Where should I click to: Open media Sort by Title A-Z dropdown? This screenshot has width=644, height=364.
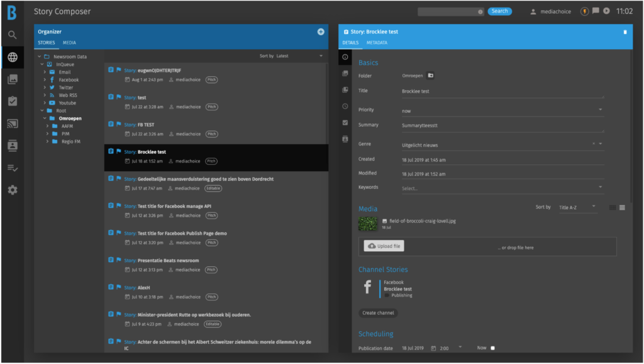click(577, 207)
